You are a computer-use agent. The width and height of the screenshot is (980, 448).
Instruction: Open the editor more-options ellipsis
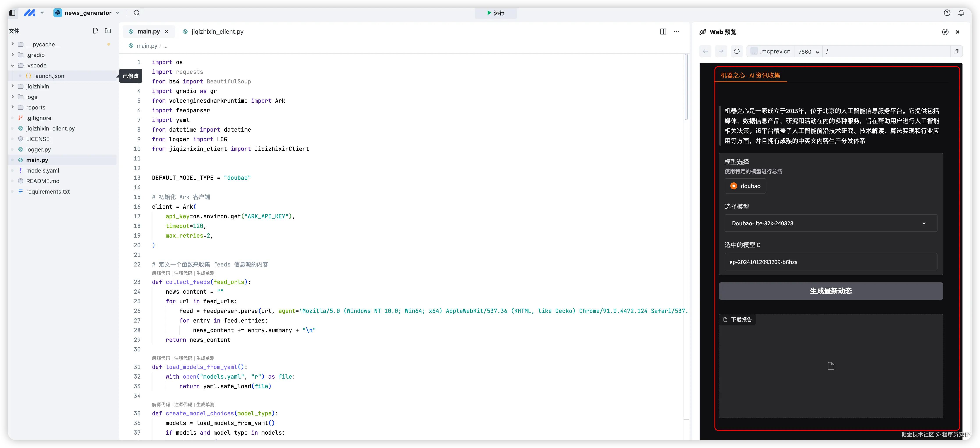676,32
